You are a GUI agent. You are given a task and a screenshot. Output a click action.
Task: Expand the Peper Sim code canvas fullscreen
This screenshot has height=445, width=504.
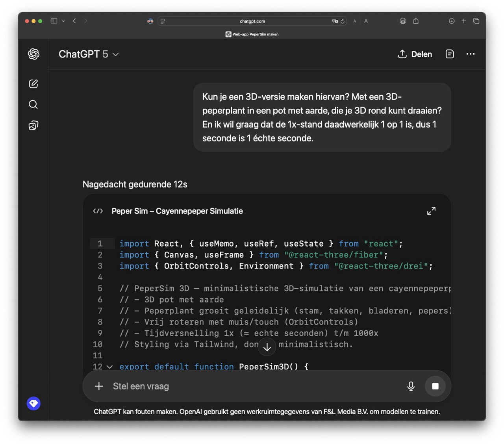point(431,211)
